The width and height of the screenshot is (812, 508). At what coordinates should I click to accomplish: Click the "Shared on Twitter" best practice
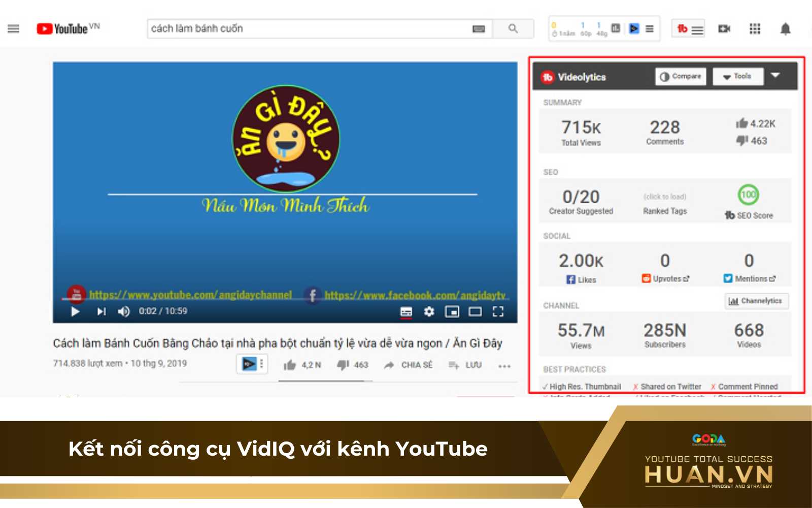coord(667,387)
